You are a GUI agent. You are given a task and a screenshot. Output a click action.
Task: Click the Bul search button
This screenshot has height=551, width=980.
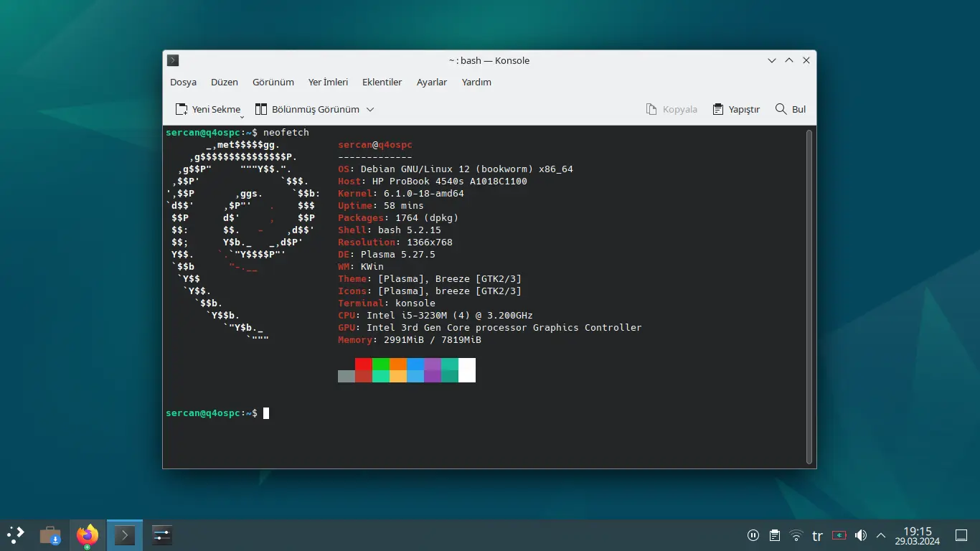[x=791, y=109]
